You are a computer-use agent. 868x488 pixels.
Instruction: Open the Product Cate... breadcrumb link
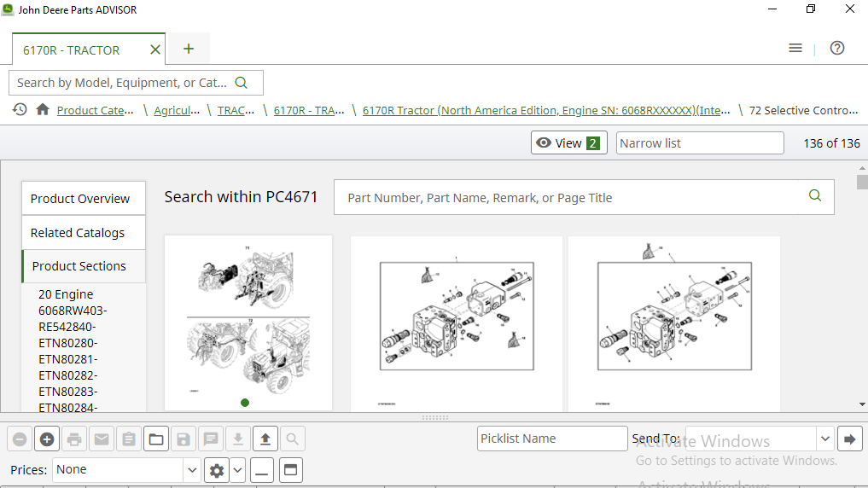pos(96,110)
